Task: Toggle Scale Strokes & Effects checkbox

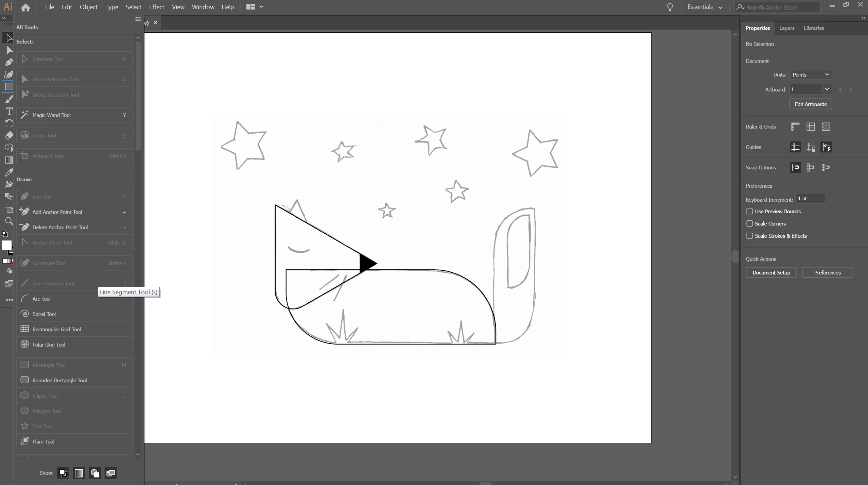Action: click(749, 236)
